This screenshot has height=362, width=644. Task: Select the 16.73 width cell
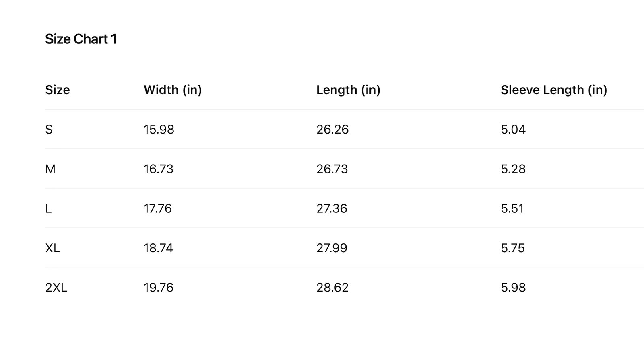point(159,169)
